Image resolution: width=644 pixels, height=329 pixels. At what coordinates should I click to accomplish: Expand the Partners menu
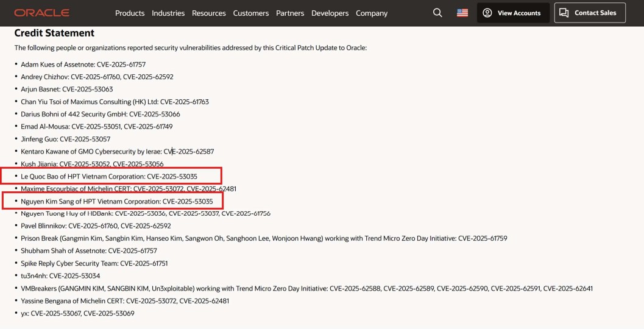coord(290,13)
